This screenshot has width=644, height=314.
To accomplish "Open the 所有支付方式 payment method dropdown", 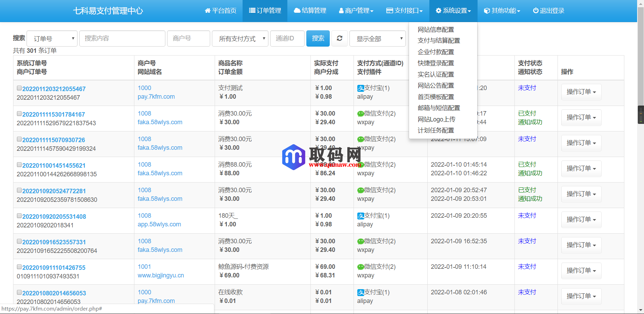I will point(240,38).
